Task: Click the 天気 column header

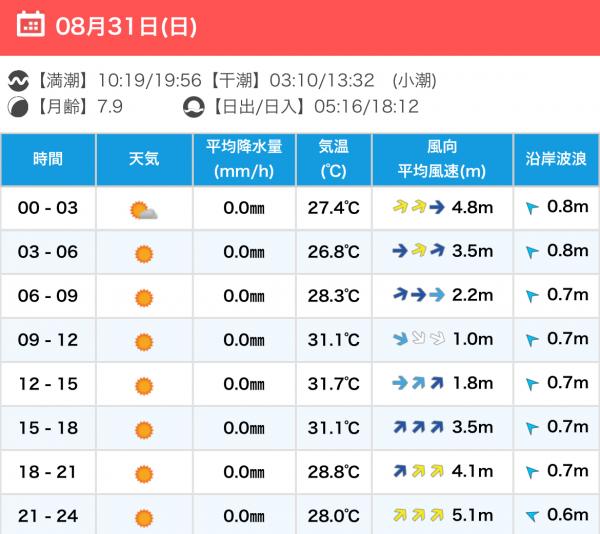Action: click(144, 160)
